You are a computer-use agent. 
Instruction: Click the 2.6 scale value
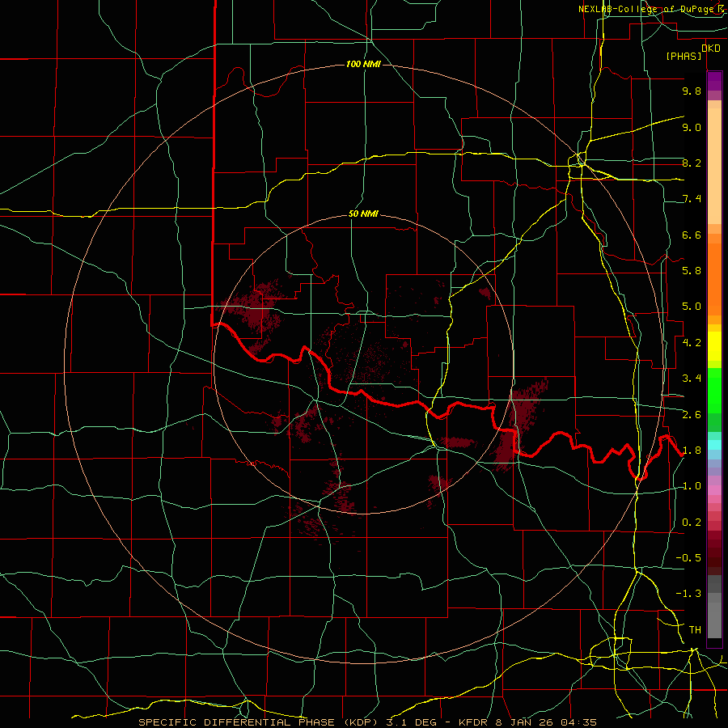tap(692, 415)
